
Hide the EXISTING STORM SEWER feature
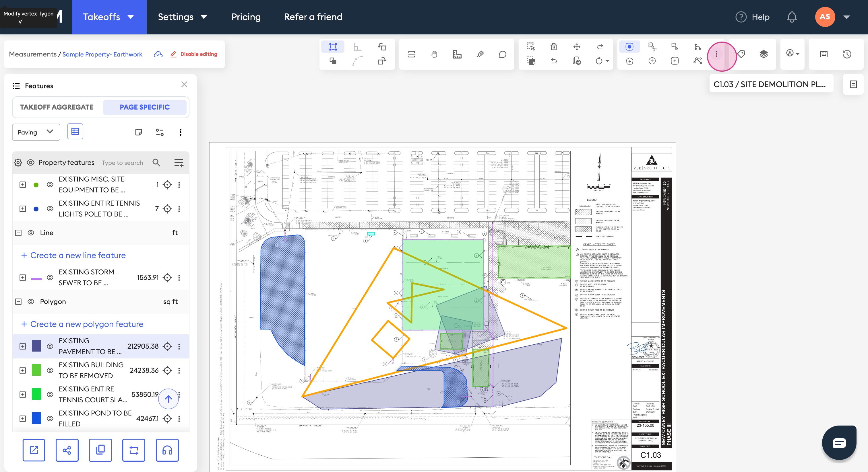(50, 277)
